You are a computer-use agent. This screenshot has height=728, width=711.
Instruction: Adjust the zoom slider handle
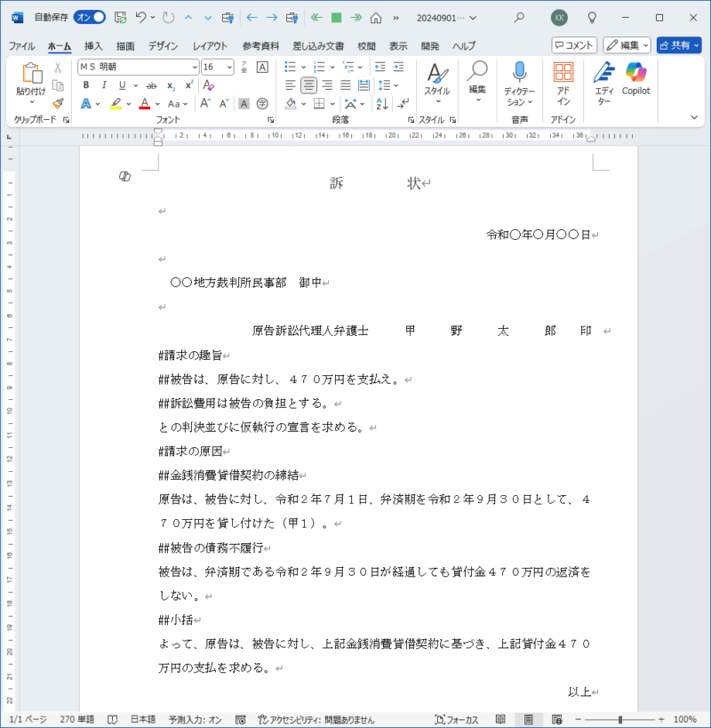click(620, 720)
